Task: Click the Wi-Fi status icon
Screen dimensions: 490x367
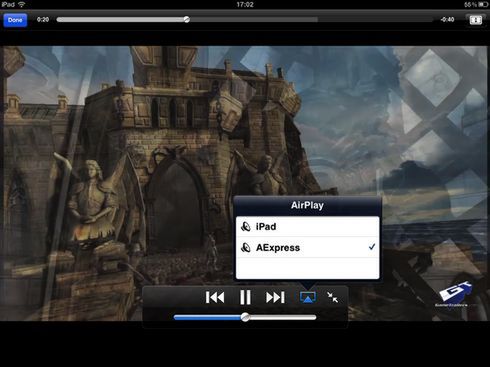Action: click(21, 4)
